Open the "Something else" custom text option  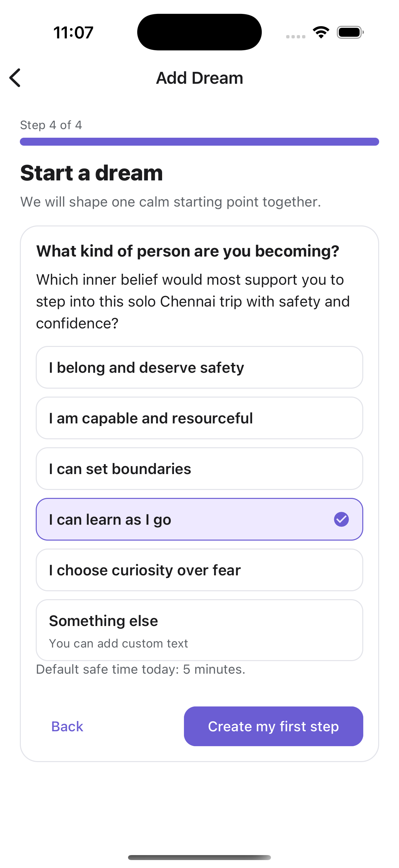tap(199, 630)
